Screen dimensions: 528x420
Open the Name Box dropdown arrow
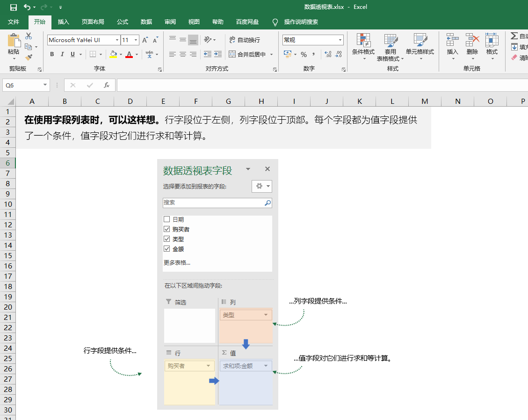(x=45, y=85)
